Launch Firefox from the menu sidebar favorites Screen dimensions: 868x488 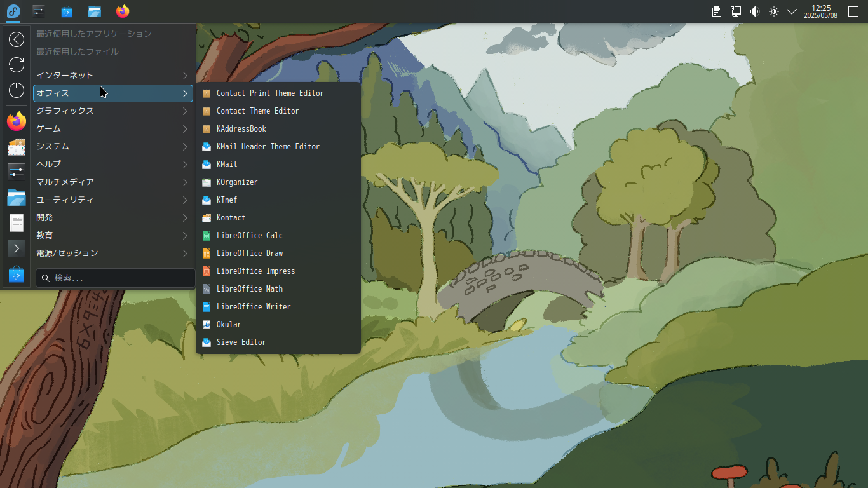pyautogui.click(x=17, y=121)
